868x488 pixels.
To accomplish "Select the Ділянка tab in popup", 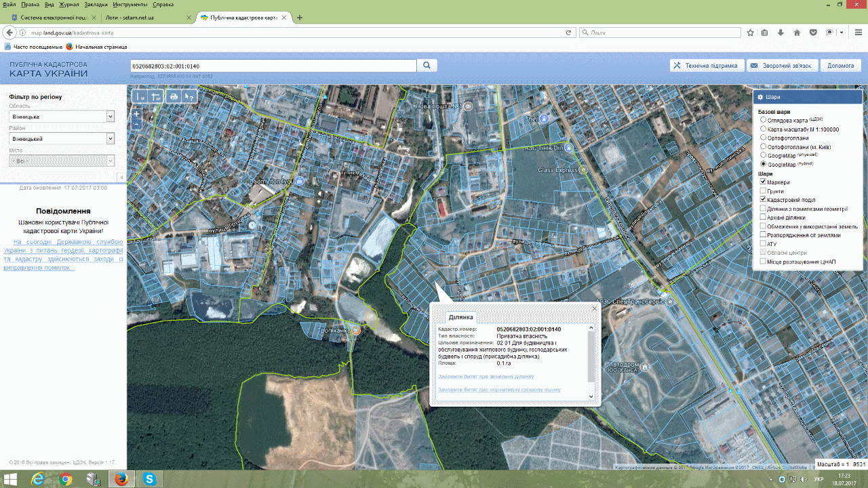I will [x=461, y=317].
